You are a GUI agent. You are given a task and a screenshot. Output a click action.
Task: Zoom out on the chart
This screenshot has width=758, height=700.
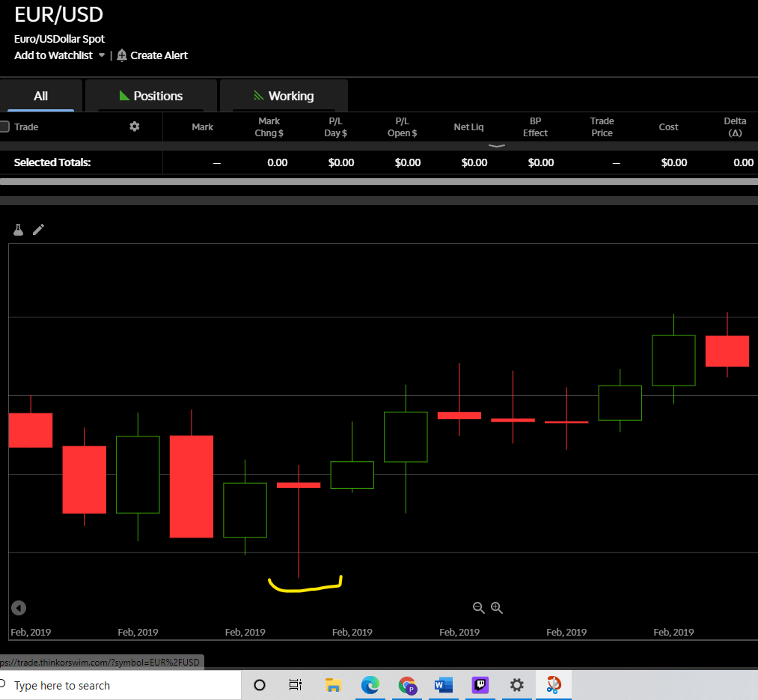tap(479, 608)
